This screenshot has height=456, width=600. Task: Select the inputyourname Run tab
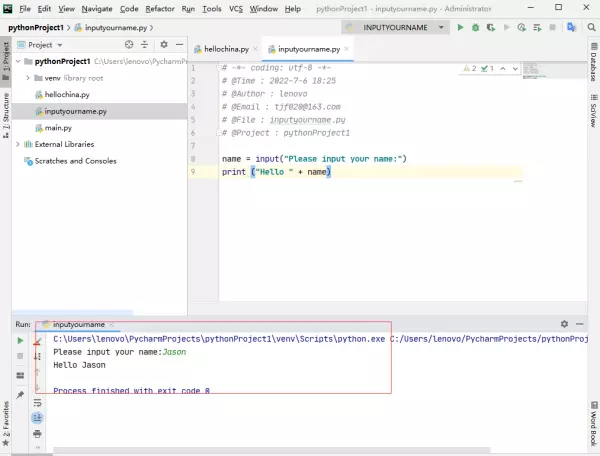78,324
